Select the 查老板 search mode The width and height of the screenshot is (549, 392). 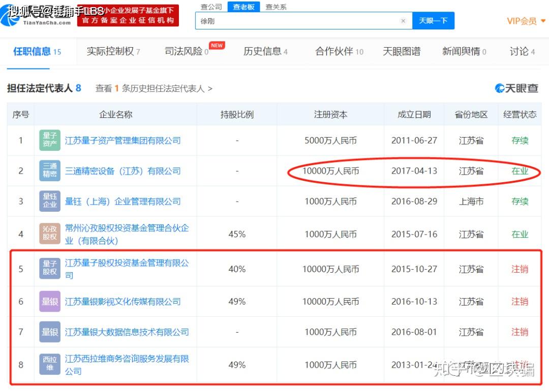click(x=243, y=7)
